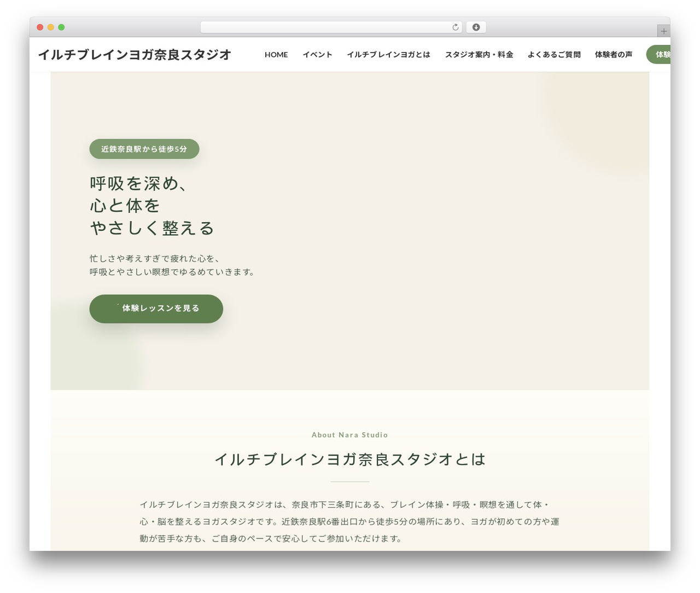Click the イルチブレインヨガ奈良スタジオ site title
The image size is (700, 593).
click(x=135, y=55)
